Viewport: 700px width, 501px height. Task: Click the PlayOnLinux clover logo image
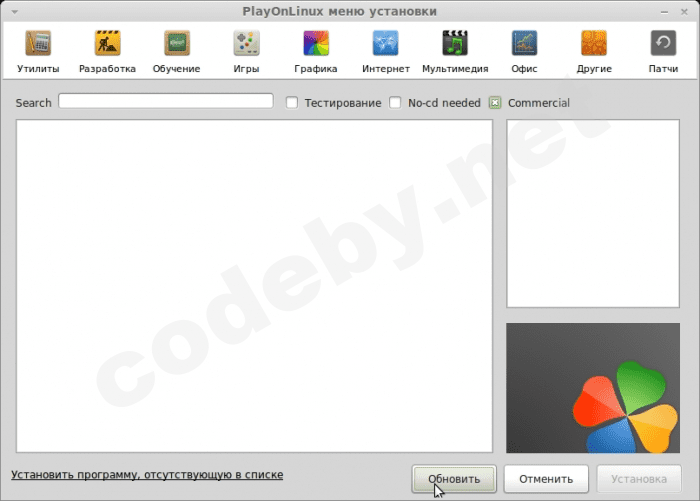pos(593,388)
